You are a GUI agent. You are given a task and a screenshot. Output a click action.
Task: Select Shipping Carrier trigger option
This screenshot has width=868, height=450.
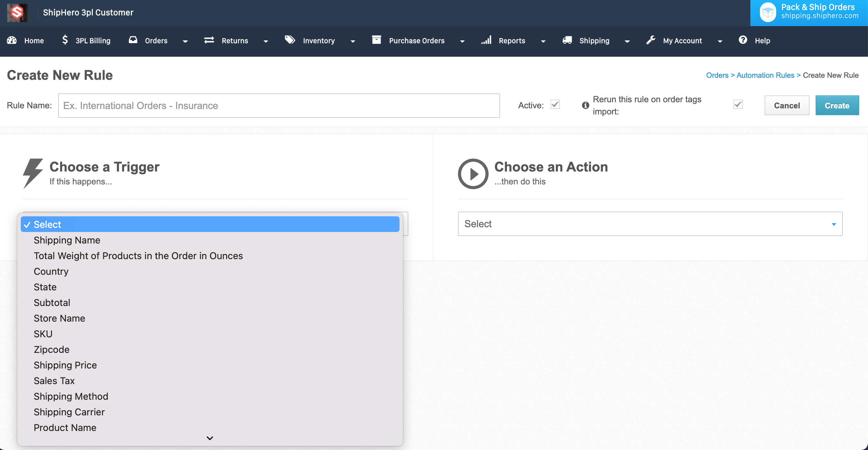(x=69, y=412)
